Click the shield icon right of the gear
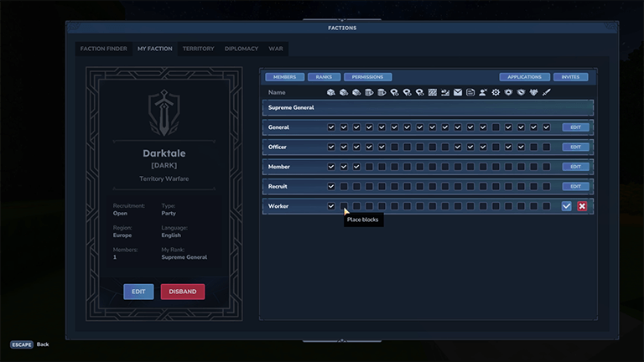Screen dimensions: 644x362 coord(508,92)
